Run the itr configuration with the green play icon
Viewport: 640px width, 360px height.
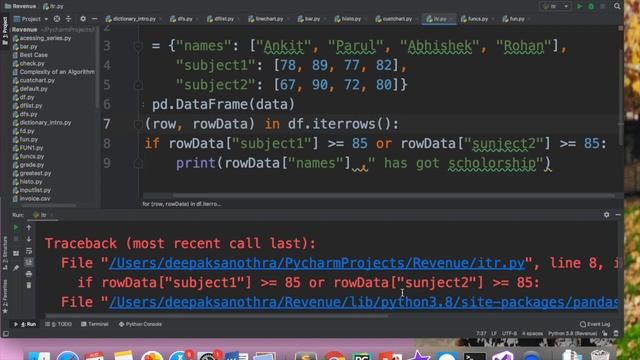coord(579,6)
